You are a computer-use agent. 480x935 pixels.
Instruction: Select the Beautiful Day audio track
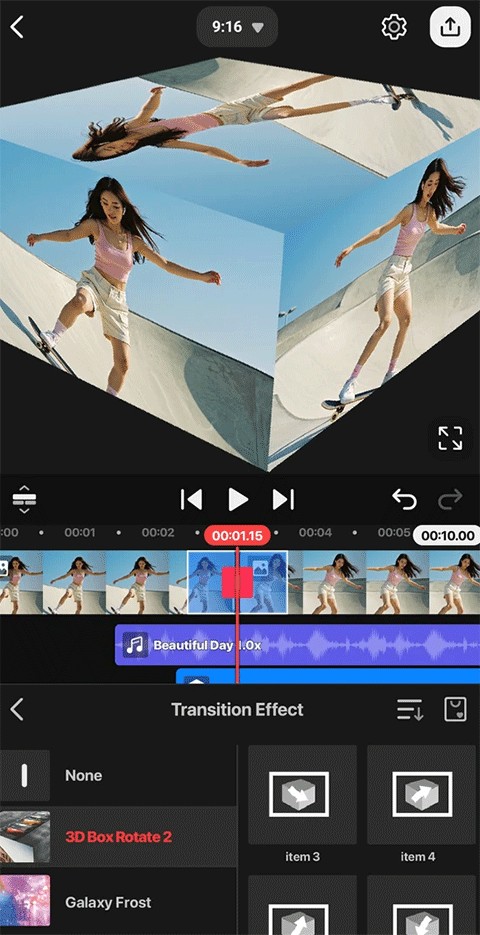click(297, 645)
